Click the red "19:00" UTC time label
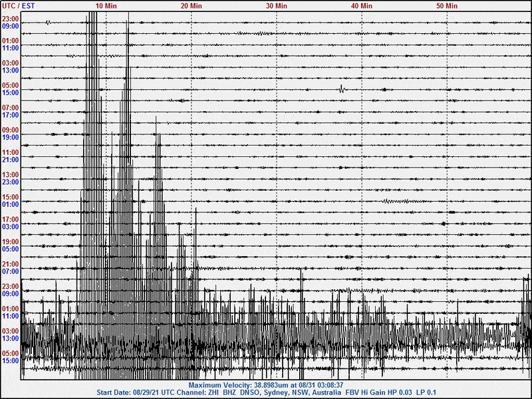532x399 pixels. point(10,242)
